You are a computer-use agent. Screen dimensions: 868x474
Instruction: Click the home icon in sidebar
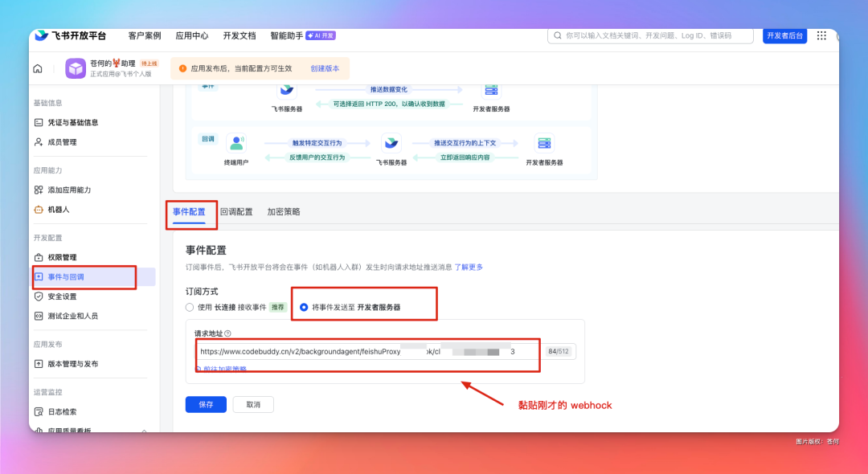(x=38, y=68)
